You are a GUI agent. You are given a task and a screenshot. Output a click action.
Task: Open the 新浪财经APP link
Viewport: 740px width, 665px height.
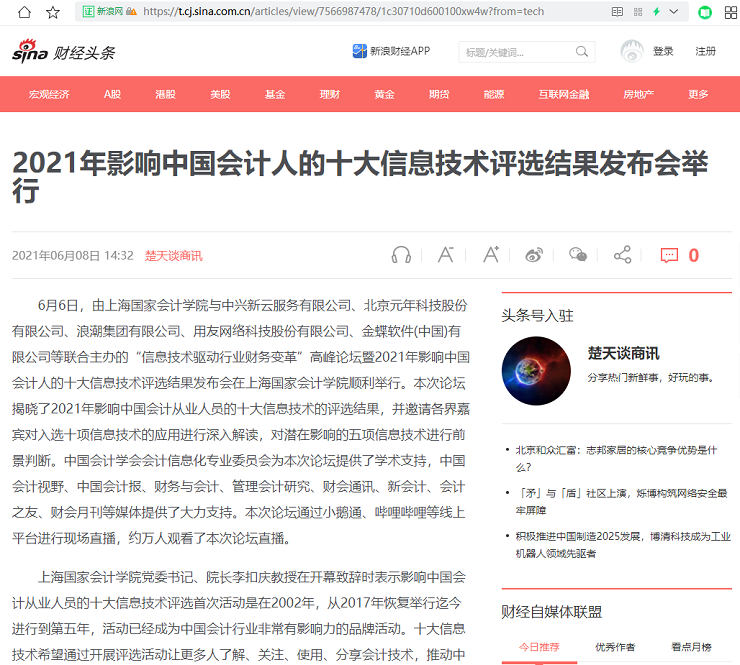coord(391,51)
